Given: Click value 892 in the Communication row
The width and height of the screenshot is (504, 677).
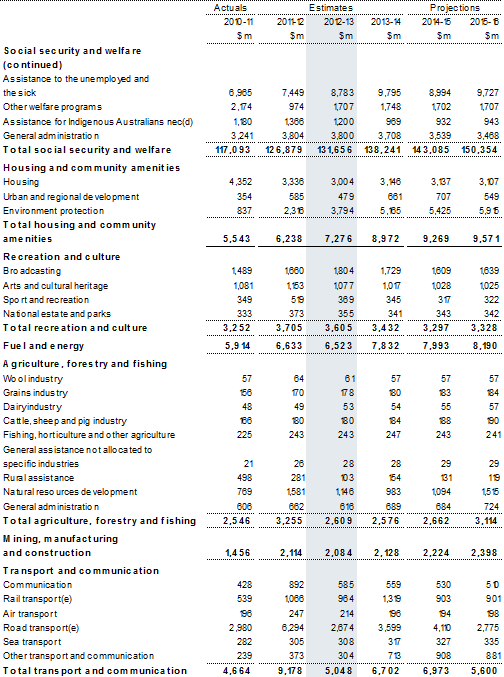Looking at the screenshot, I should click(296, 585).
